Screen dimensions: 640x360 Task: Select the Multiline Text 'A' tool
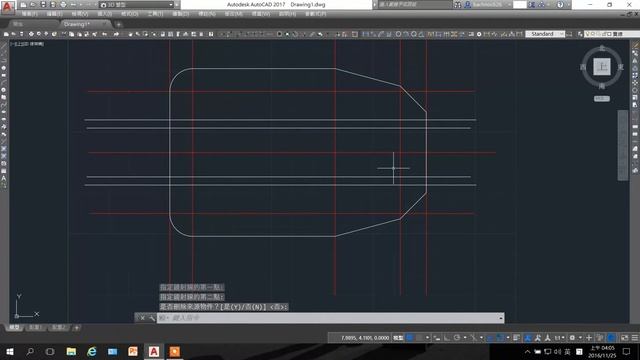[4, 178]
